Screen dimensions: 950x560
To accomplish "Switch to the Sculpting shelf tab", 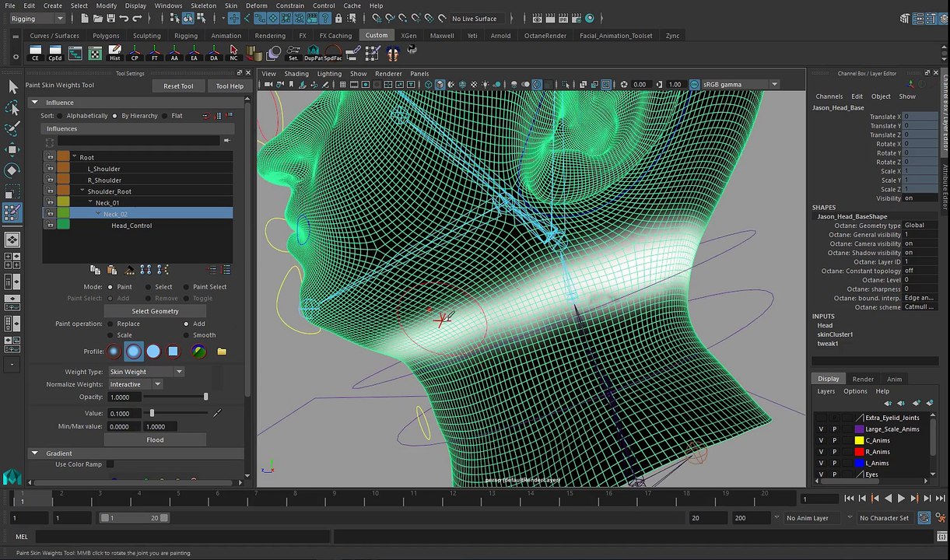I will pos(146,35).
